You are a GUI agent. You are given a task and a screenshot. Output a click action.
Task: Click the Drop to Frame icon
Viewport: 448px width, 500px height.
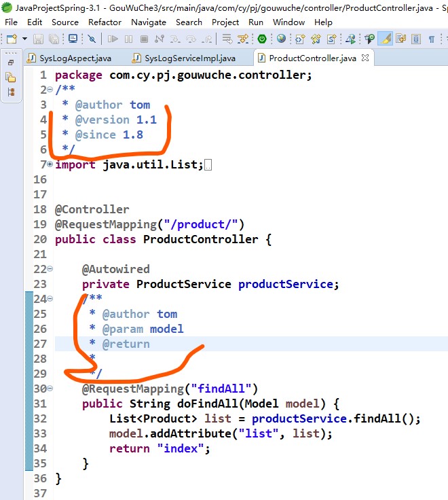[227, 39]
